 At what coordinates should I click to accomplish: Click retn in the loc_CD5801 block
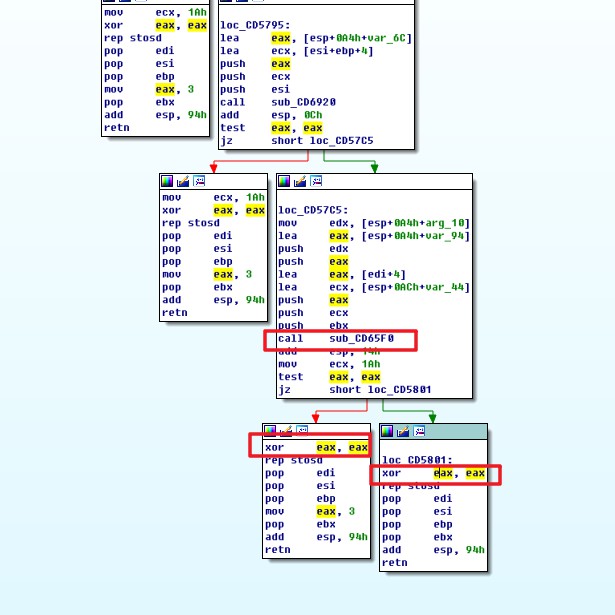point(395,563)
